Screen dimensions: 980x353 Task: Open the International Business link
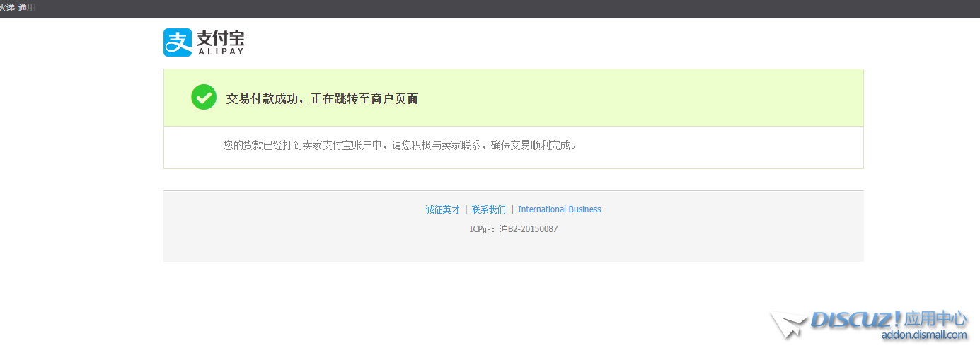(560, 209)
